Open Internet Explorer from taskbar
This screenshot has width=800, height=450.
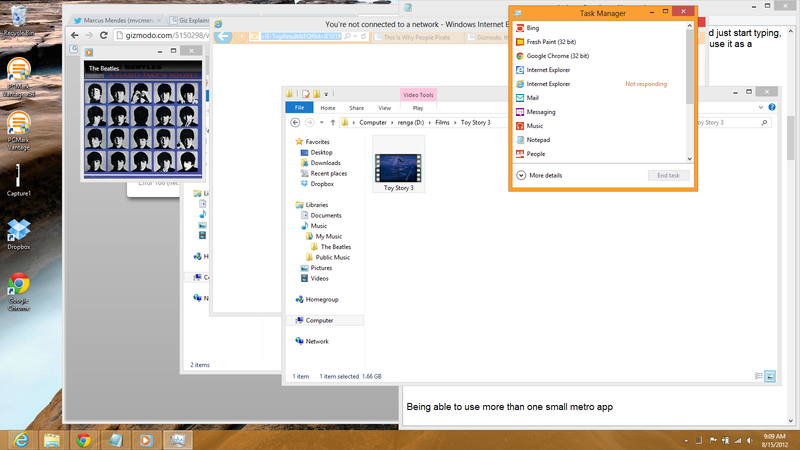point(21,440)
